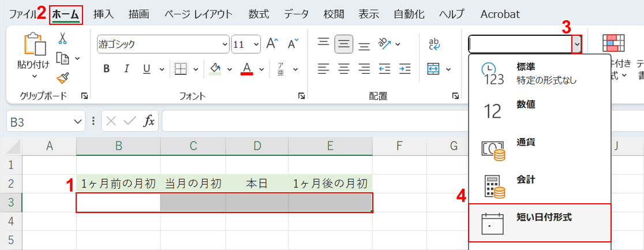Click the Wrap Text icon
Screen dimensions: 644x250
click(x=434, y=44)
